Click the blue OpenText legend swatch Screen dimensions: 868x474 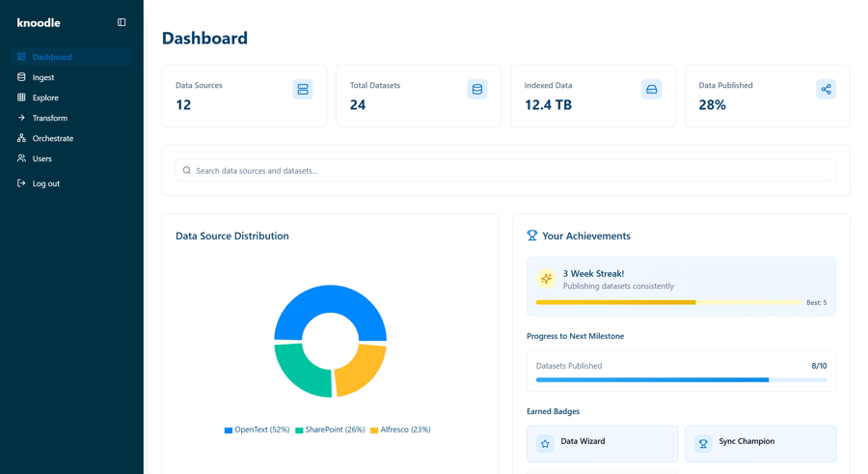pyautogui.click(x=228, y=431)
